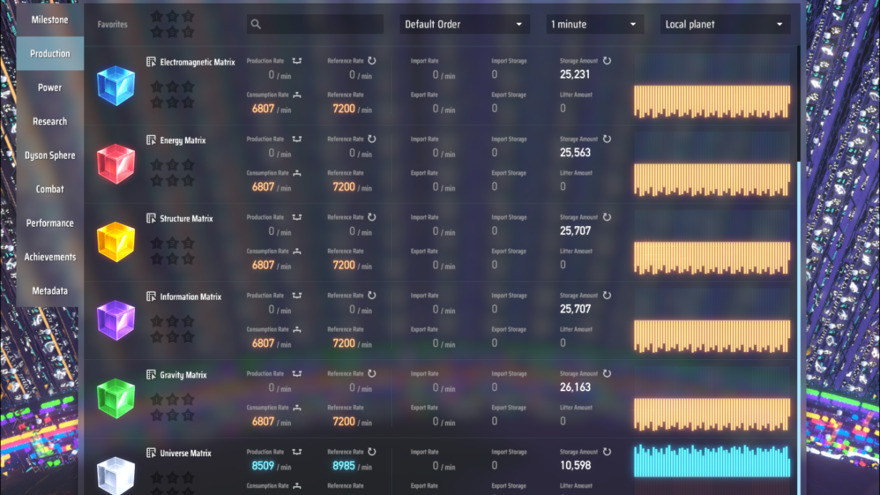Screen dimensions: 880x495
Task: Open the Default Order sorting dropdown
Action: 464,24
